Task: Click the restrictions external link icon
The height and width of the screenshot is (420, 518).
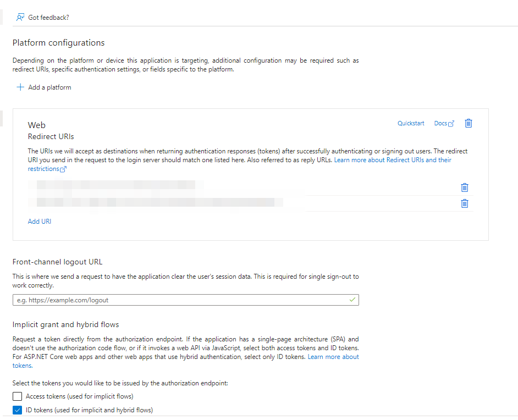Action: (63, 169)
